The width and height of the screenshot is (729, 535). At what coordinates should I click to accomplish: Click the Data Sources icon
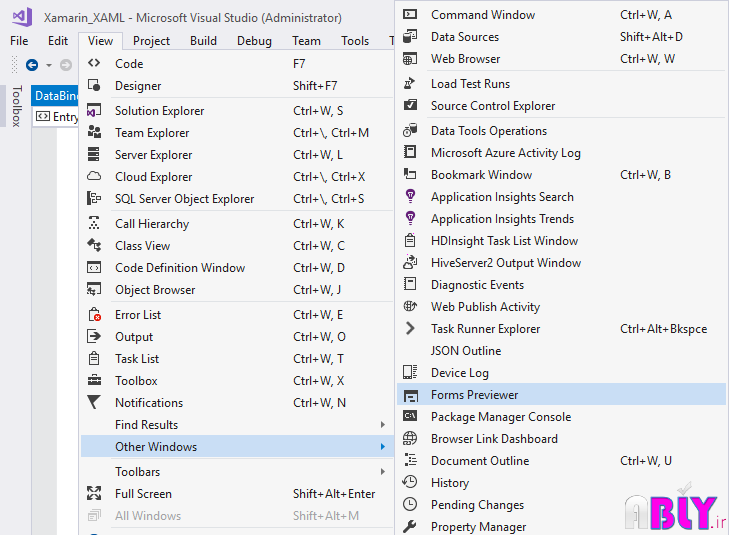(x=410, y=36)
